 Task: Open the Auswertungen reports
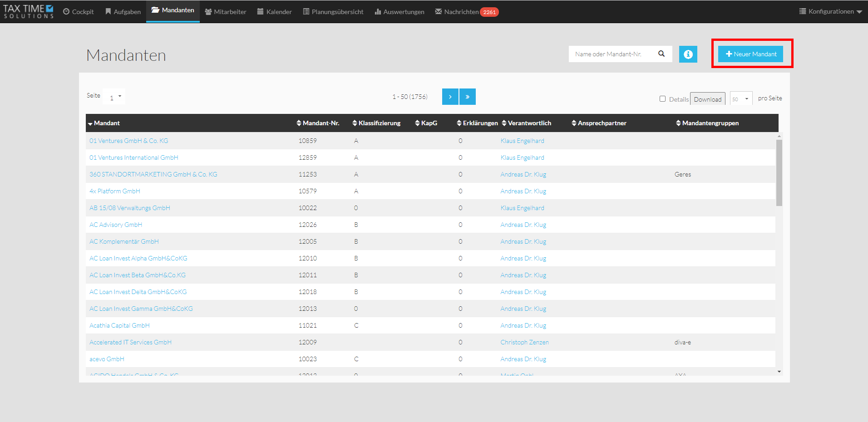tap(399, 12)
